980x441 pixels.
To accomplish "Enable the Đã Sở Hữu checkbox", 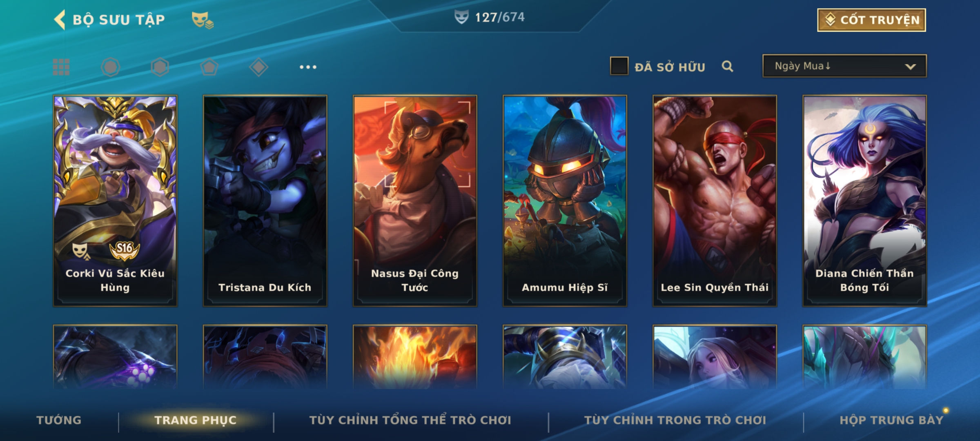I will [x=619, y=66].
